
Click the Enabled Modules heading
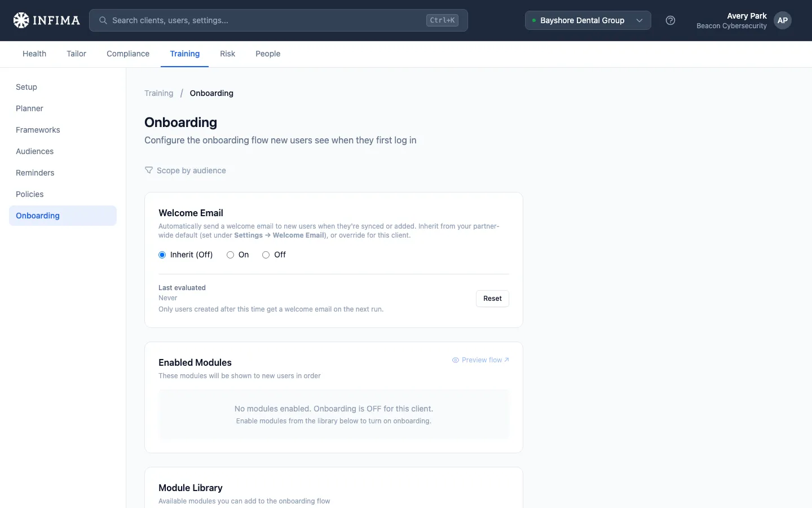[x=195, y=362]
